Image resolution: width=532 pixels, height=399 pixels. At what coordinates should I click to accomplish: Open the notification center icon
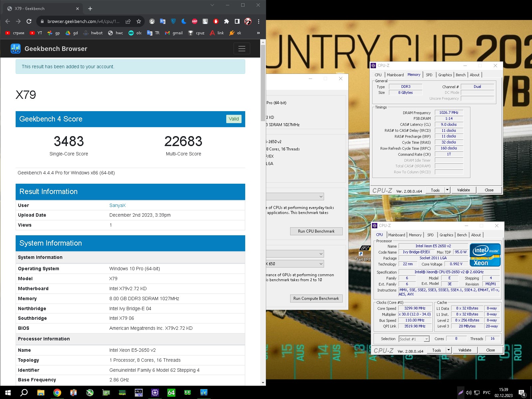point(522,393)
